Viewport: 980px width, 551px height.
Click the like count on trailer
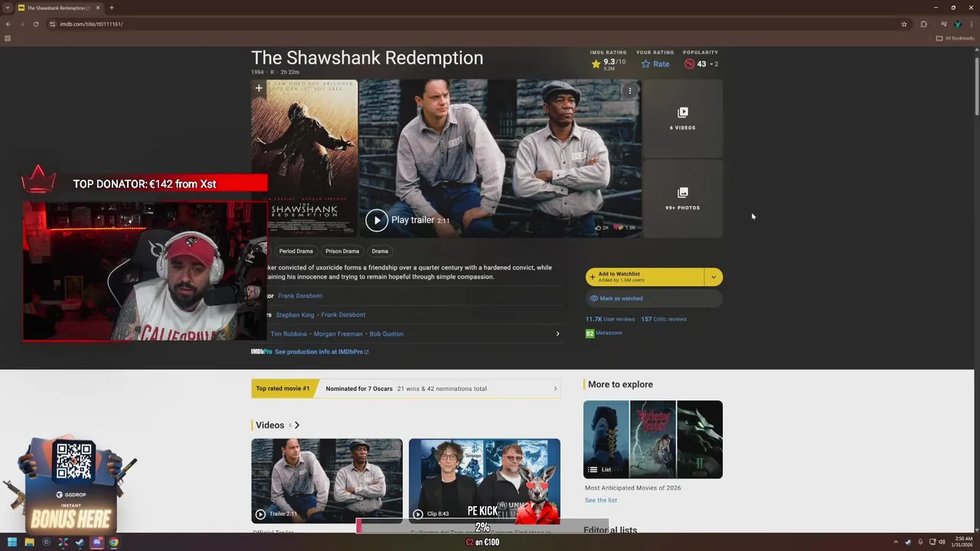click(602, 227)
